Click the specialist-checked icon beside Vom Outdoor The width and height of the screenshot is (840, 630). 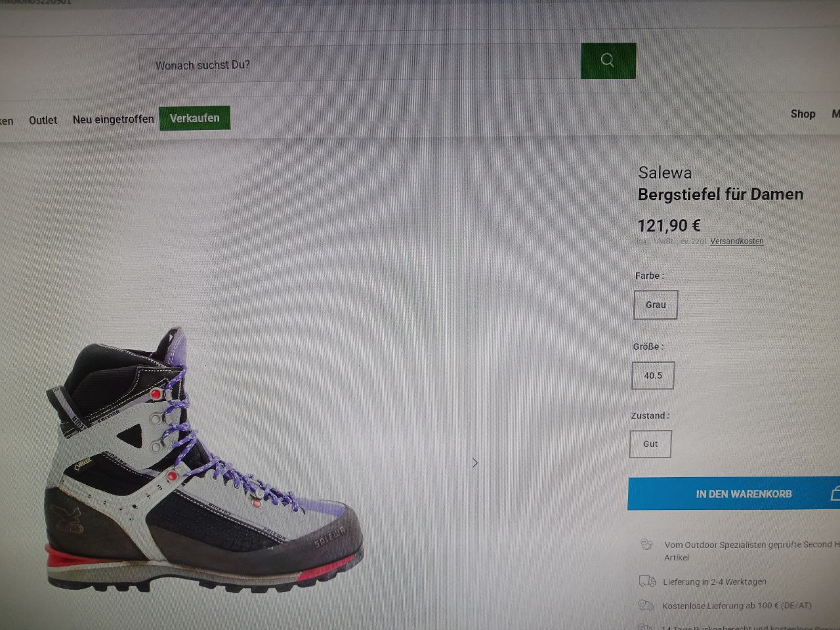coord(647,544)
